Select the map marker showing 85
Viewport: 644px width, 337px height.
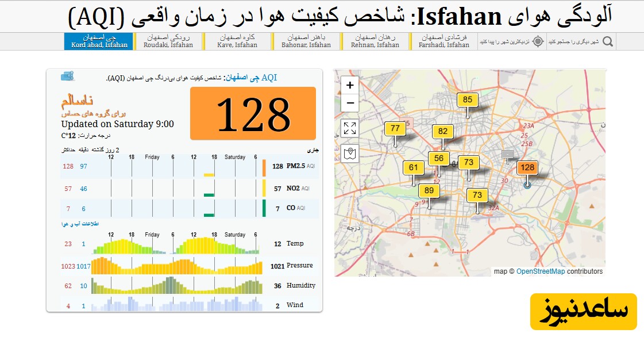[x=468, y=100]
